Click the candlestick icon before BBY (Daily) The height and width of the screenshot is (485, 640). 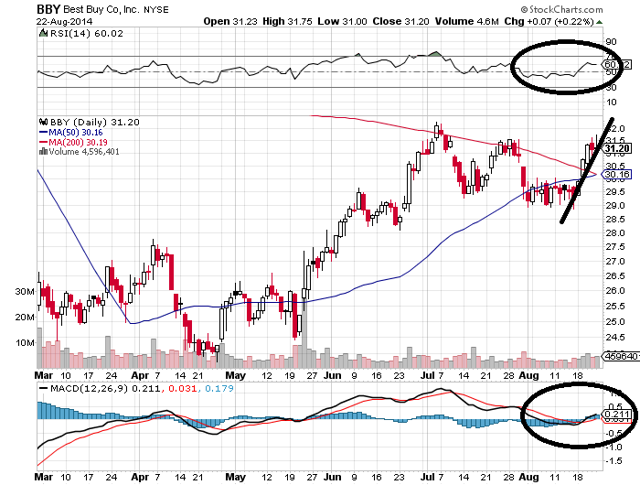pos(43,122)
